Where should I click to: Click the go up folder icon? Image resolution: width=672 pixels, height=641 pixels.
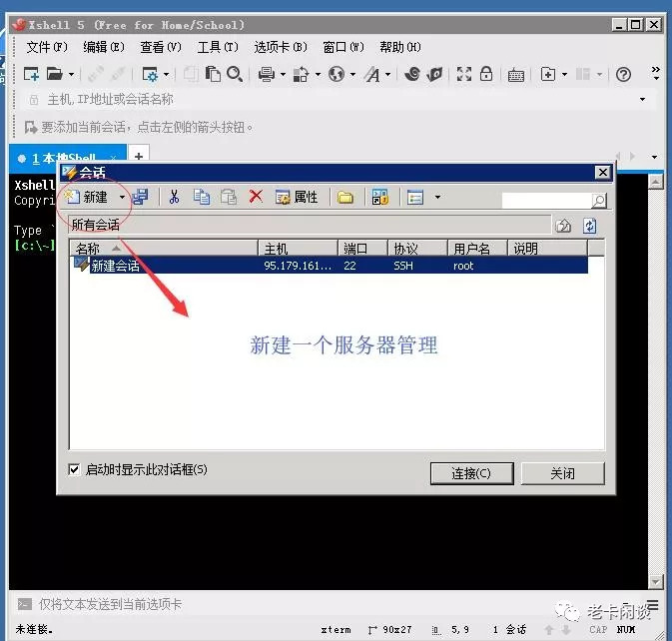[563, 226]
